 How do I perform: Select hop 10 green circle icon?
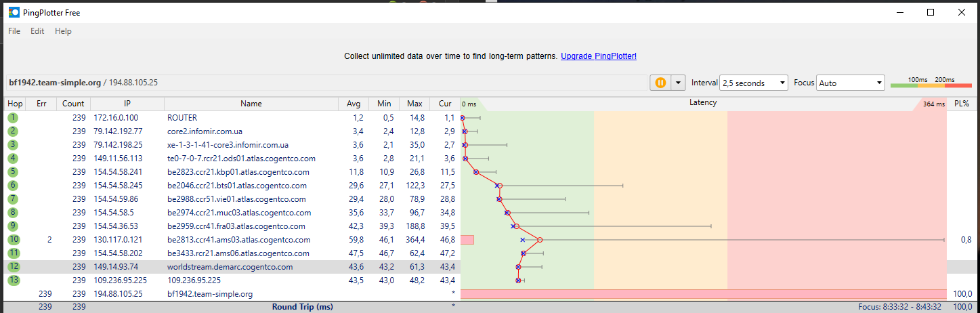tap(14, 239)
